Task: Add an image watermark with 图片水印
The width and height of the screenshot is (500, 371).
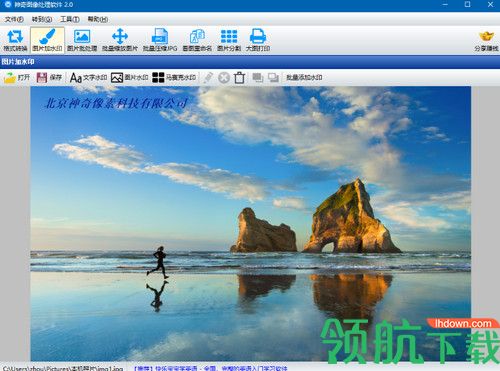Action: click(x=130, y=78)
